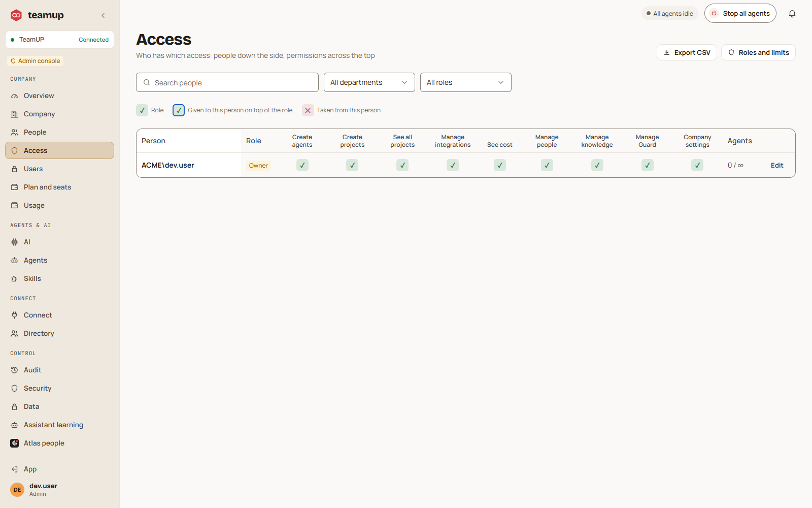Toggle Create agents permission for ACME\dev.user

(x=302, y=165)
